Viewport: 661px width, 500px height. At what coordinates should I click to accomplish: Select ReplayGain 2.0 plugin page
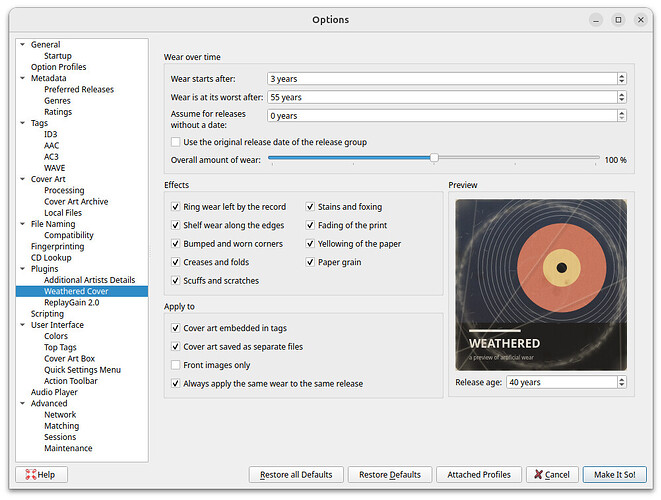click(72, 302)
